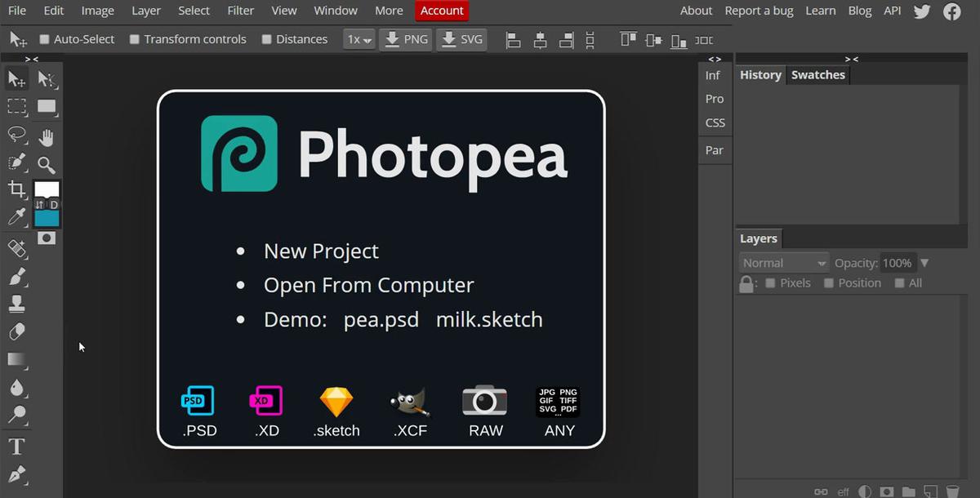Select the Type tool

coord(16,447)
